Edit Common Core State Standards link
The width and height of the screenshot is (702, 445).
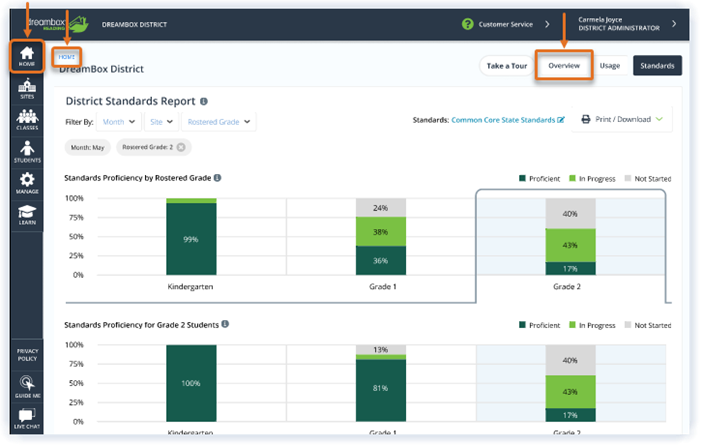point(561,120)
